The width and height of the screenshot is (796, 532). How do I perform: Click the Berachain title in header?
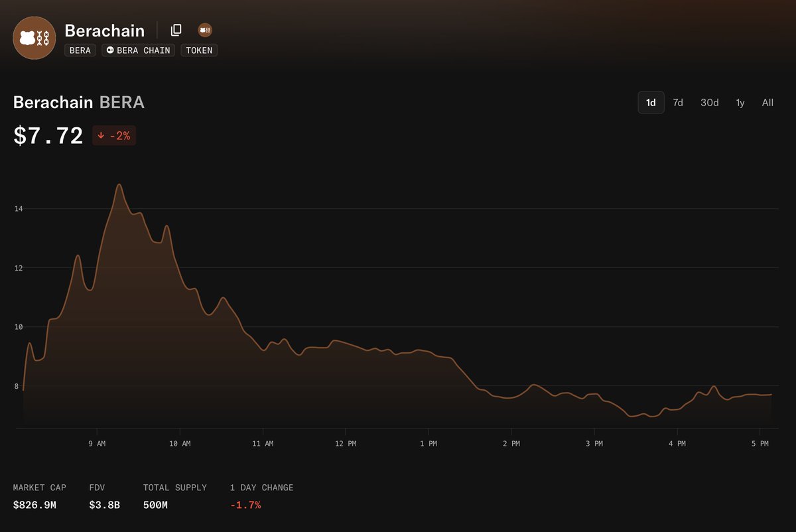[x=105, y=30]
